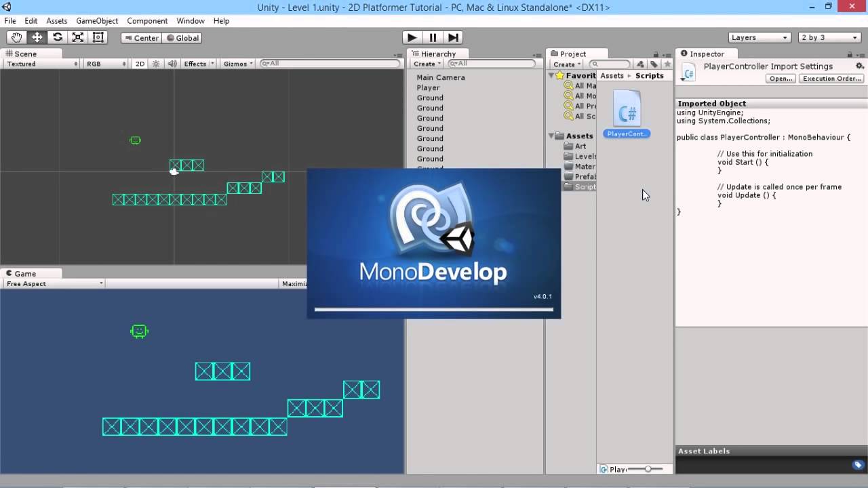The image size is (868, 488).
Task: Open the 2 by 3 layout dropdown
Action: pyautogui.click(x=830, y=38)
